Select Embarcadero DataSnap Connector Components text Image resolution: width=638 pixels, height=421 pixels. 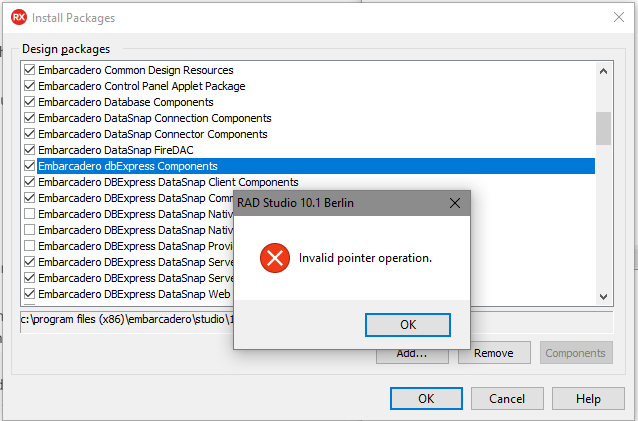[x=153, y=134]
